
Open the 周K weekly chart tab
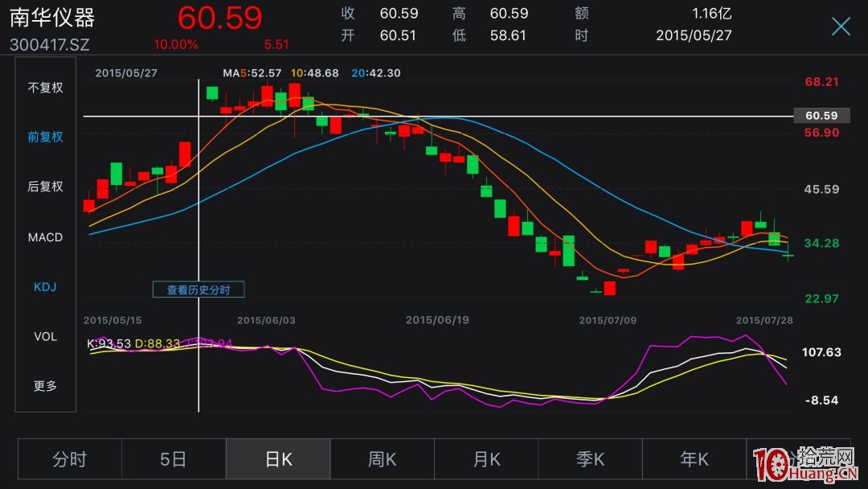tap(382, 459)
